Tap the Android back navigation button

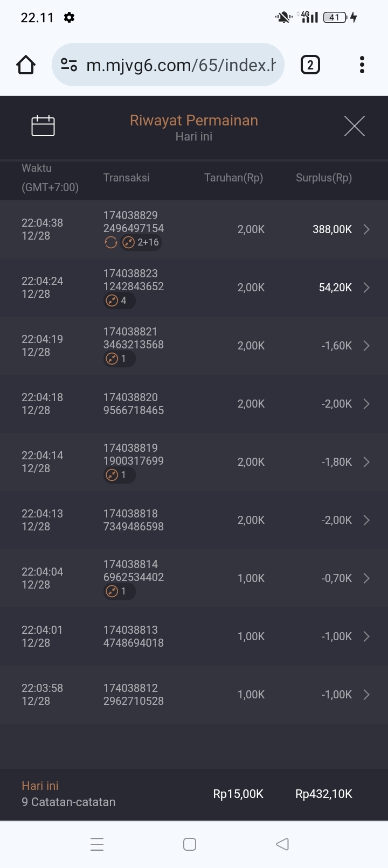282,844
